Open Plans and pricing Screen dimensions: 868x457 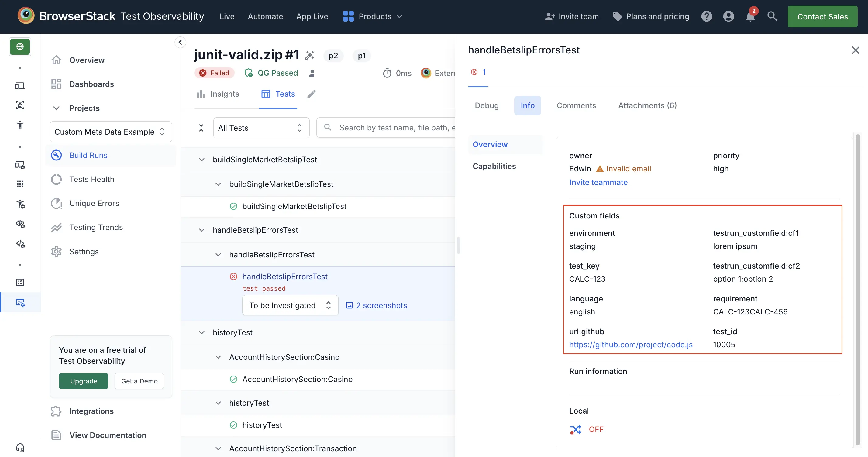[651, 16]
